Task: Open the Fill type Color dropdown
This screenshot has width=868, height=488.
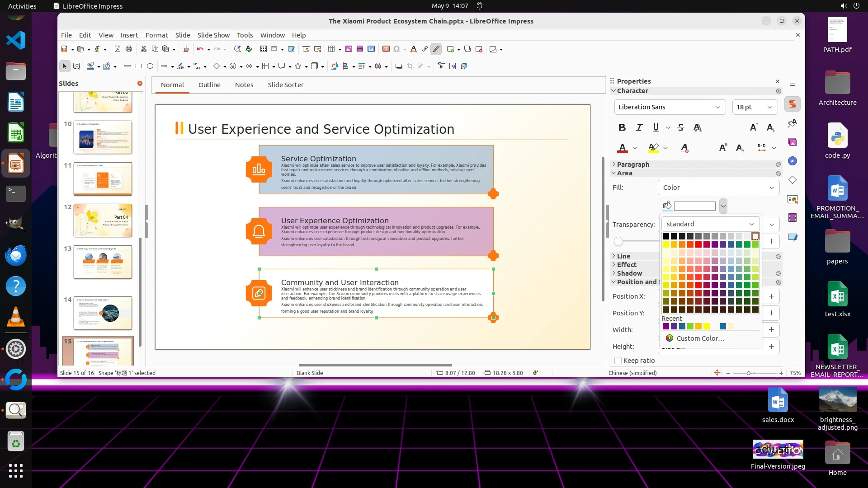Action: point(718,188)
